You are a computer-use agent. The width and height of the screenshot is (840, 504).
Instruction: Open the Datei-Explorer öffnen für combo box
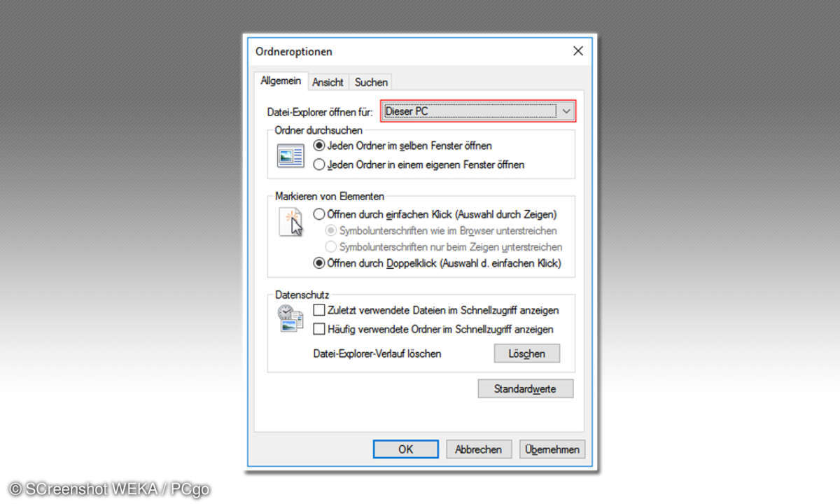coord(479,111)
